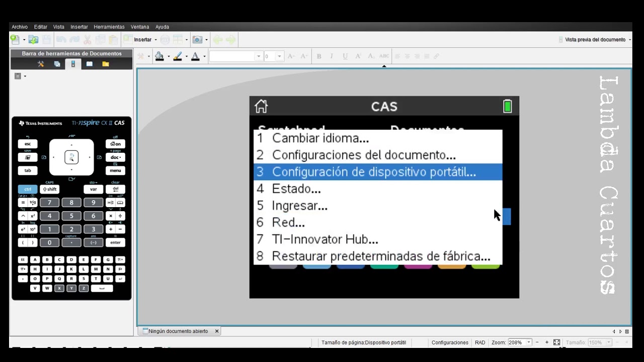The width and height of the screenshot is (644, 362).
Task: Click the doc key on the keypad
Action: pyautogui.click(x=115, y=157)
